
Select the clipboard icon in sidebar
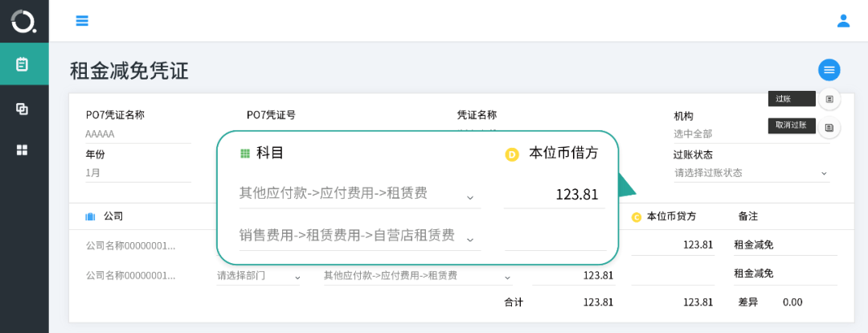(x=23, y=64)
